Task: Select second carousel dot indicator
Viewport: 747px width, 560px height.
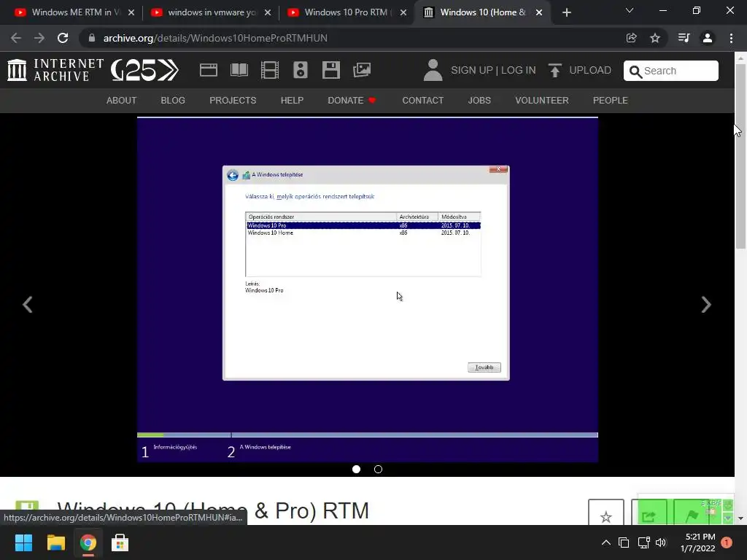Action: [379, 469]
